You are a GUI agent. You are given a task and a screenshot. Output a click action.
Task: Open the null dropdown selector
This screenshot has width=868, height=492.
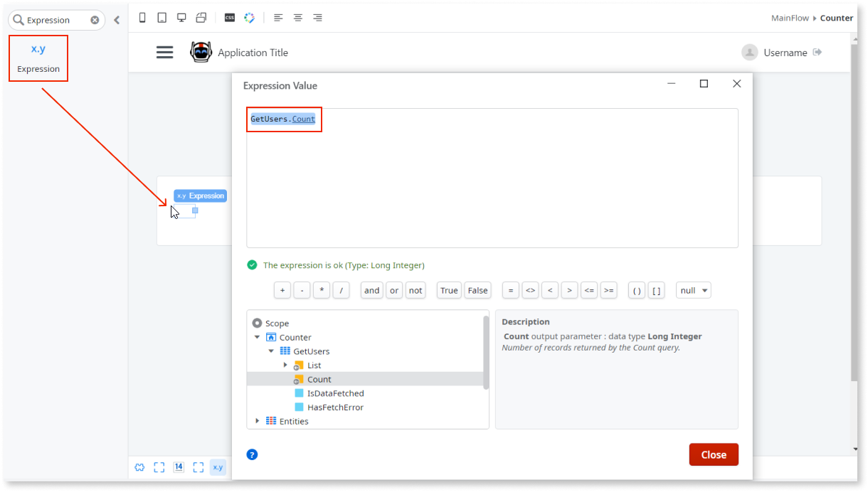click(693, 290)
